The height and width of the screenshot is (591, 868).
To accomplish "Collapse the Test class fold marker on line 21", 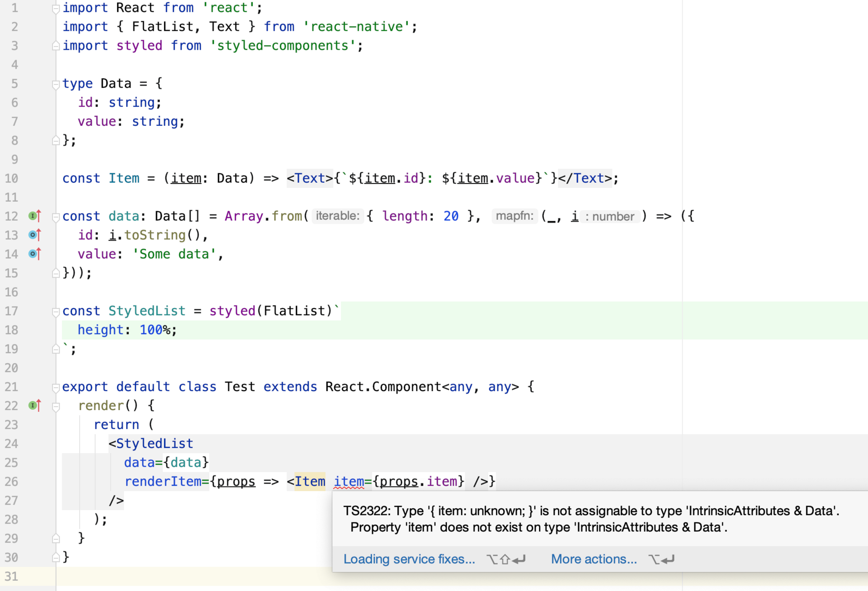I will [x=56, y=388].
